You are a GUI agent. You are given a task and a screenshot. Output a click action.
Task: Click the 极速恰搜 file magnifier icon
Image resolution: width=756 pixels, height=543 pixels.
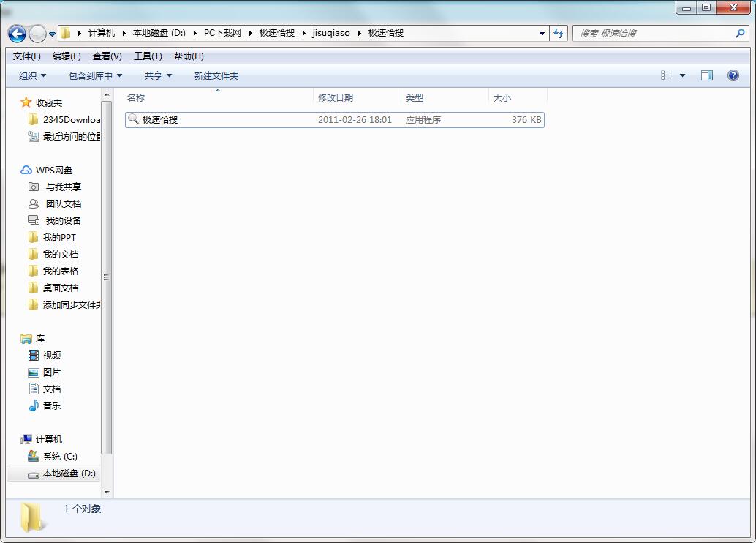click(x=133, y=119)
